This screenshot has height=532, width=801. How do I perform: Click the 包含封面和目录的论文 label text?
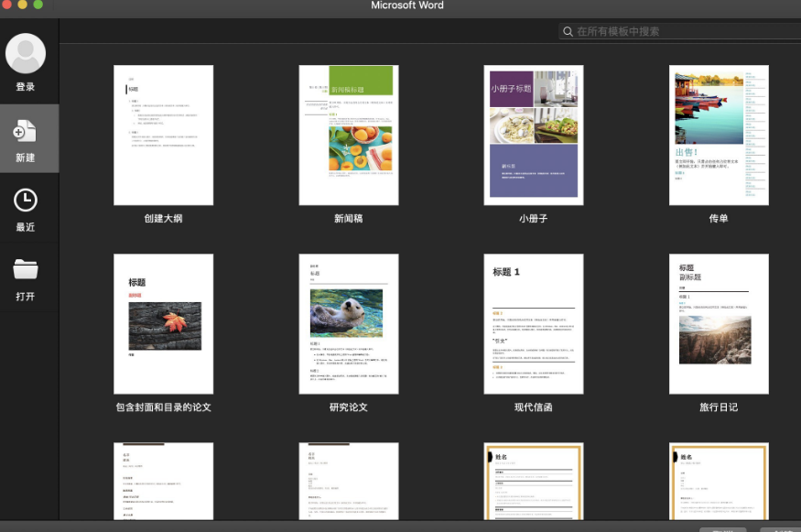pos(163,407)
